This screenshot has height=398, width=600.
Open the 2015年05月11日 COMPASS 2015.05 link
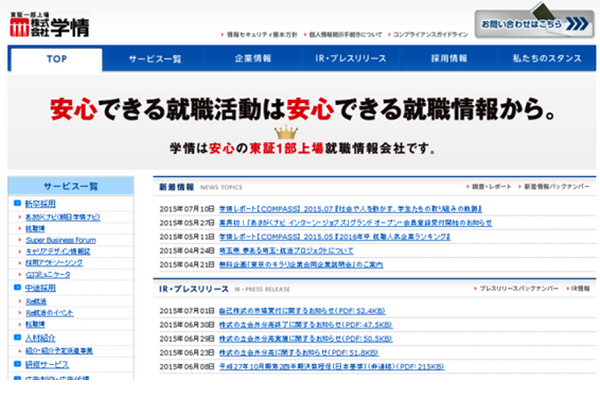335,237
